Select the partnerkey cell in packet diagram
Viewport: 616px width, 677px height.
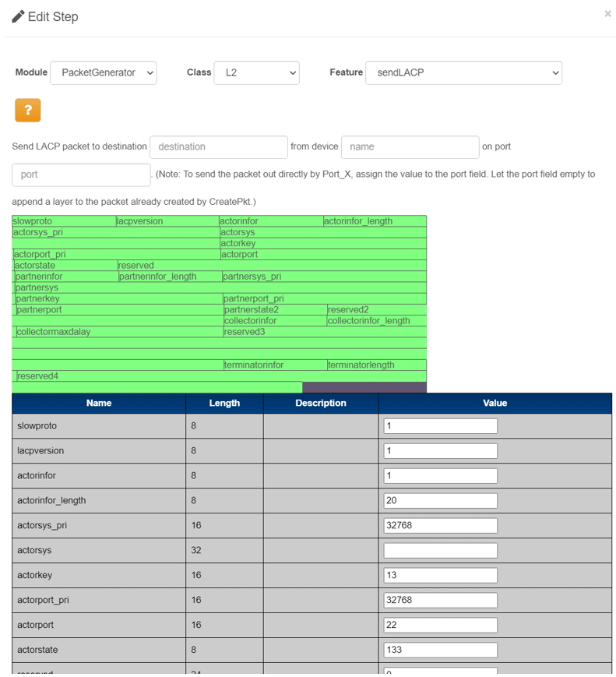[x=119, y=298]
